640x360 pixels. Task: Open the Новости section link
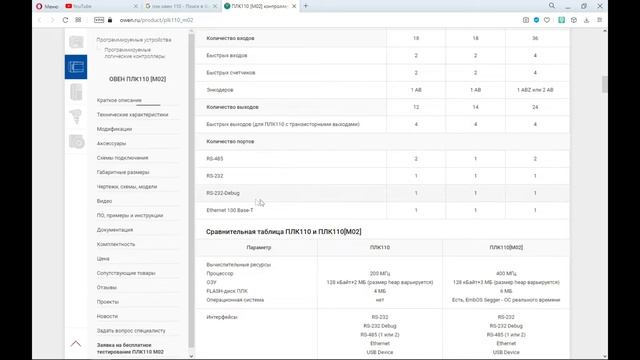[107, 316]
